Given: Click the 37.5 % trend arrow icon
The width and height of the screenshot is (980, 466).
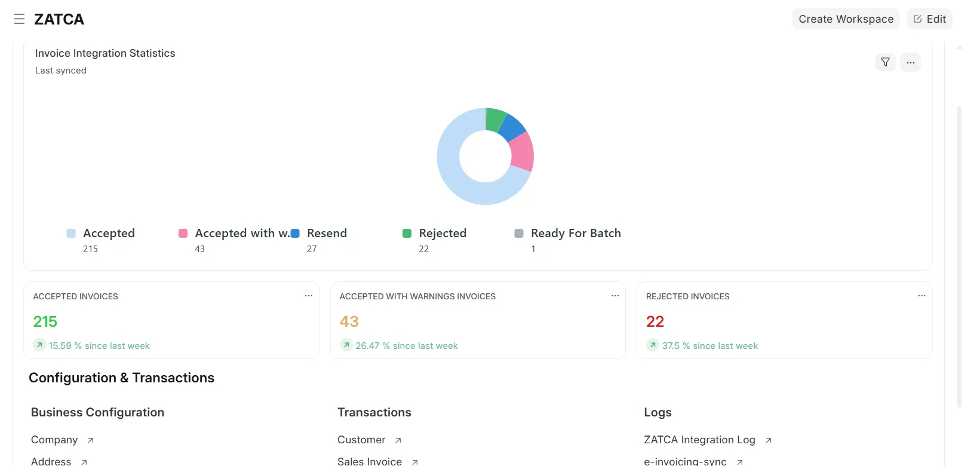Looking at the screenshot, I should point(653,345).
